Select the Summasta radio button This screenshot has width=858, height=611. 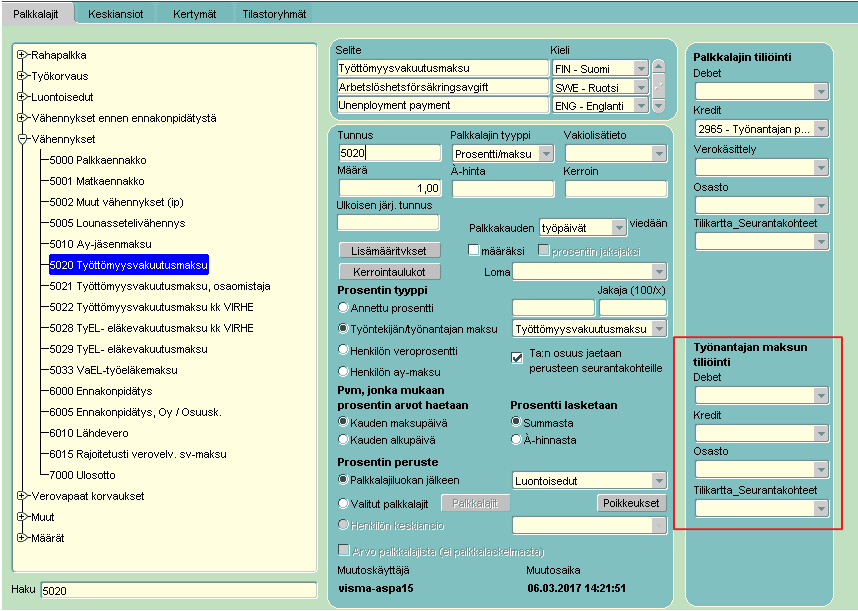click(x=516, y=422)
